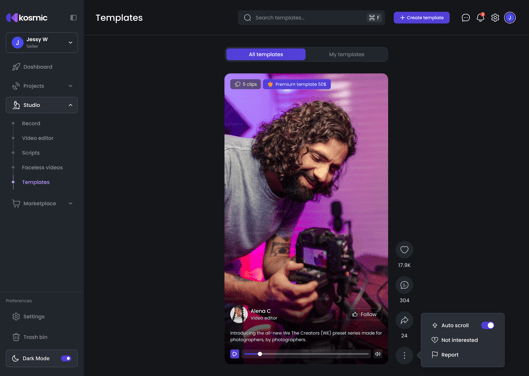The height and width of the screenshot is (376, 529).
Task: Expand the Projects menu chevron
Action: [70, 86]
